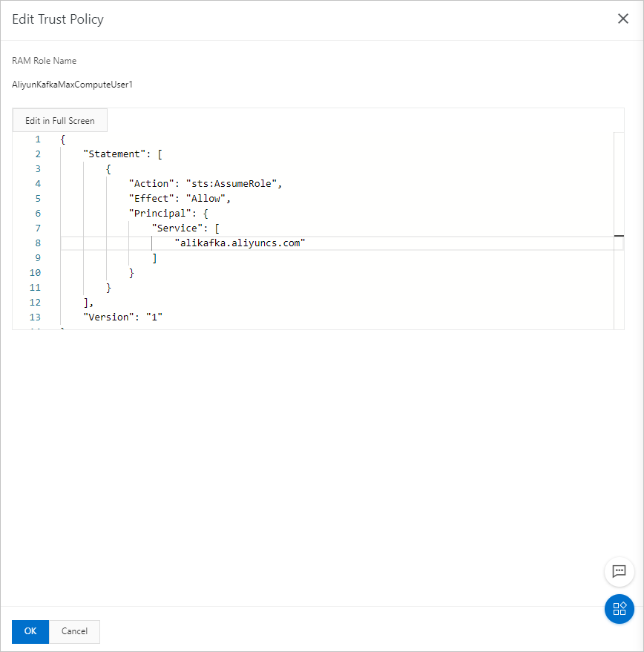Screen dimensions: 644x652
Task: Open the blue quick-access apps icon
Action: coord(619,609)
